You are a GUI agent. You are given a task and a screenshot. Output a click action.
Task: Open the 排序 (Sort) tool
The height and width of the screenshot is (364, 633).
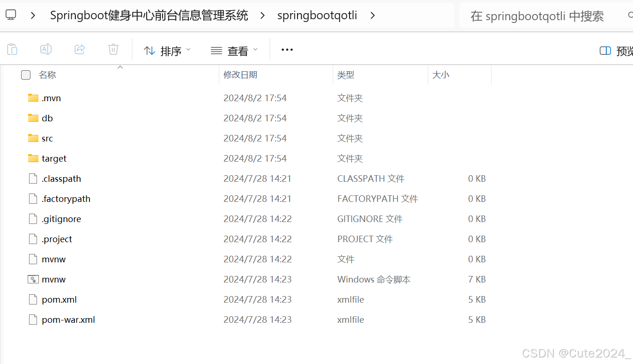167,50
